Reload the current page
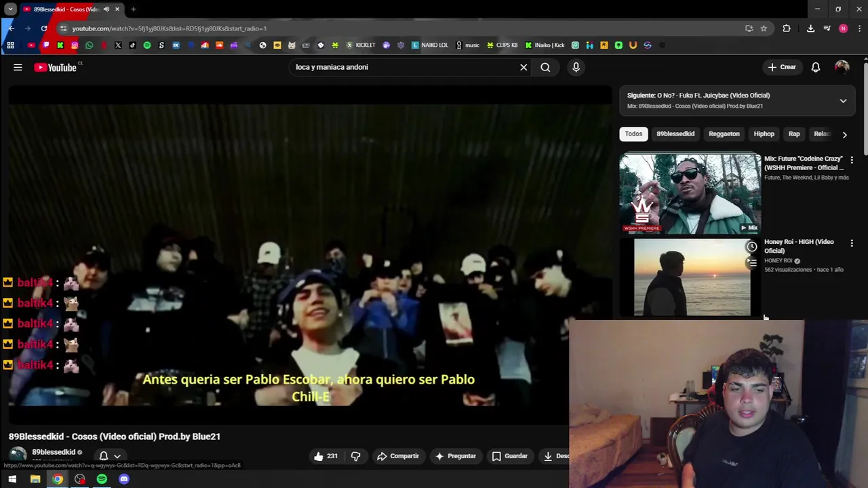The width and height of the screenshot is (868, 488). click(44, 28)
